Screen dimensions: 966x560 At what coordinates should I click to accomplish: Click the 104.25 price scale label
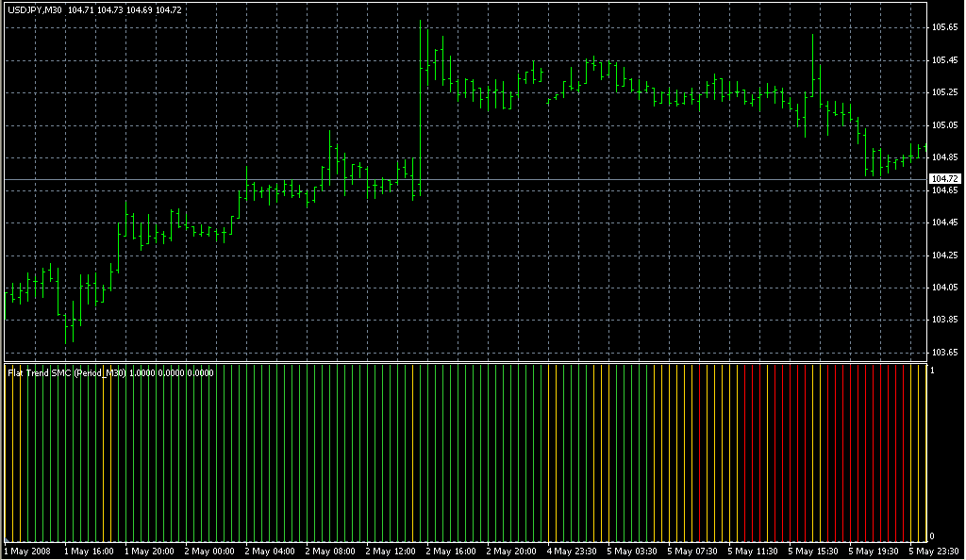pyautogui.click(x=944, y=255)
